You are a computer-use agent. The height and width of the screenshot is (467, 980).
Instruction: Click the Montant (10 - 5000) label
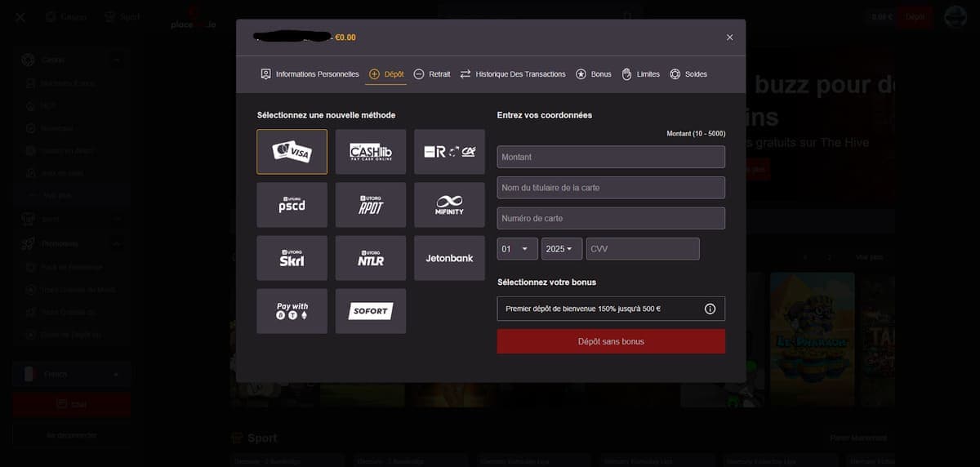click(696, 134)
